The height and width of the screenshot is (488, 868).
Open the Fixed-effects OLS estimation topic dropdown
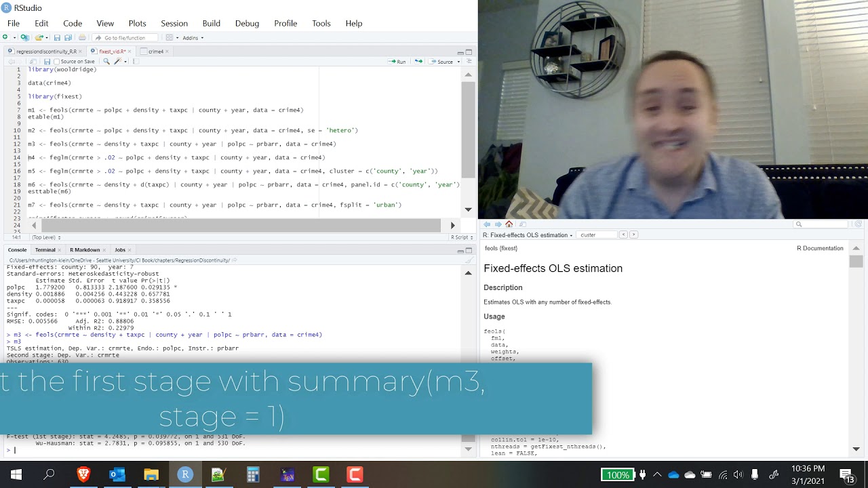[528, 235]
